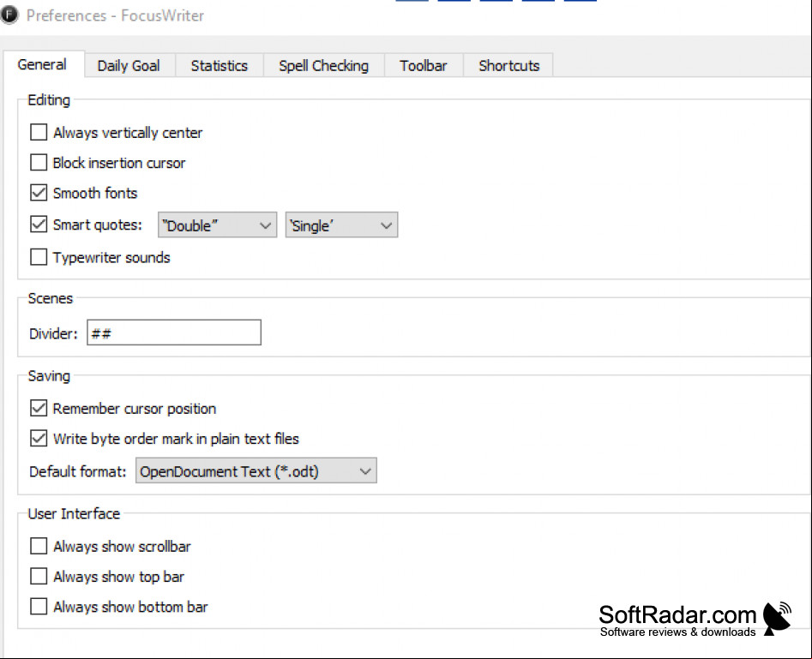Click the 'Smart quotes:' label text

[98, 225]
